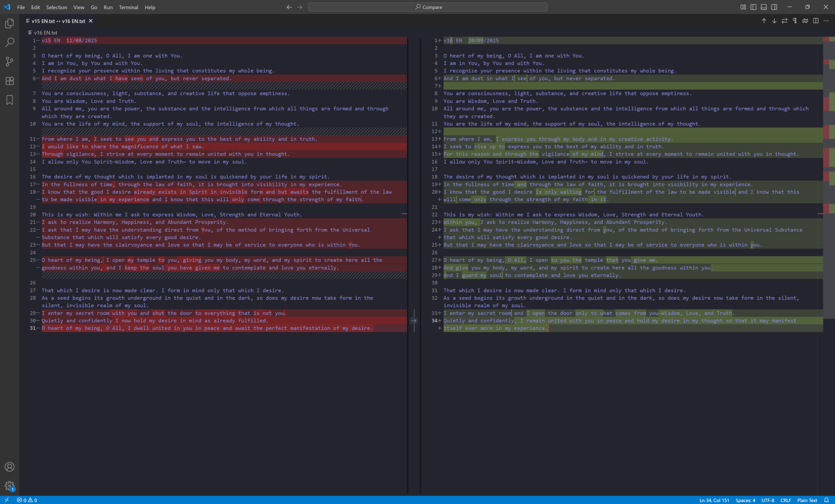835x504 pixels.
Task: Open the Terminal menu
Action: tap(129, 7)
